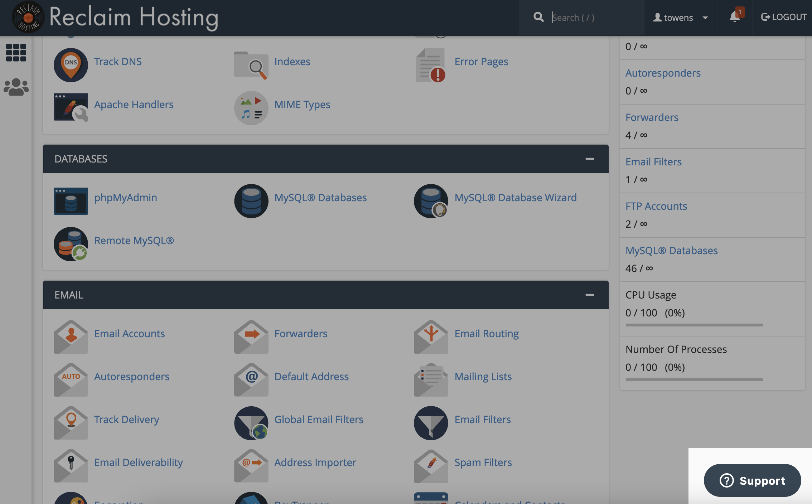Click the Error Pages text link

481,62
